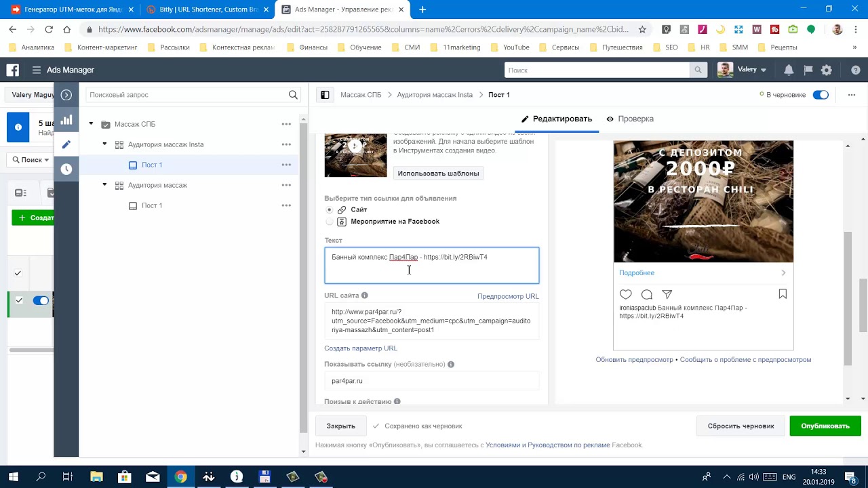This screenshot has width=868, height=488.
Task: Collapse the Аудитория массаж Insta ad set
Action: (x=104, y=144)
